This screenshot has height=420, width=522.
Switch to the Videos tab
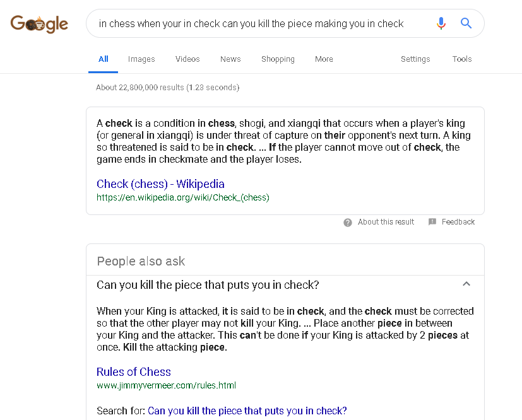187,59
